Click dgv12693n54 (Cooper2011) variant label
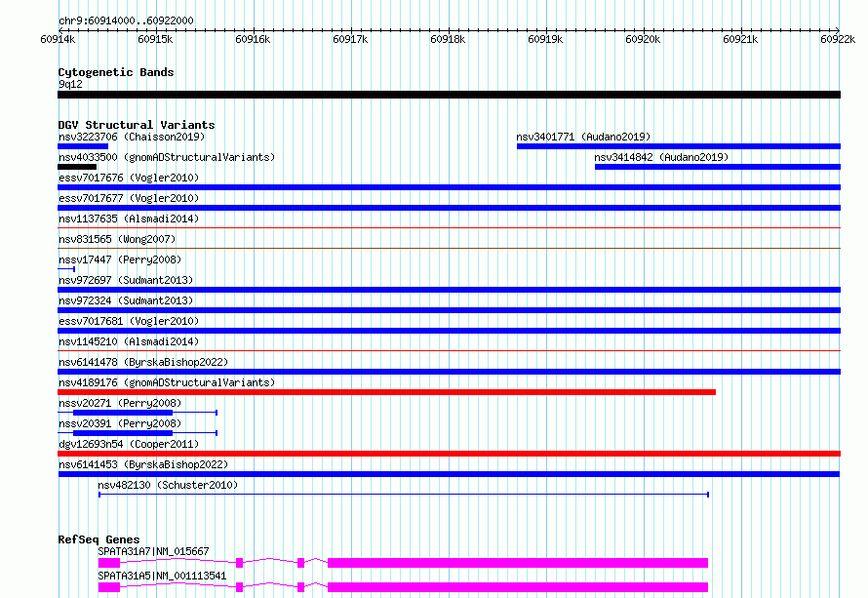 (129, 444)
